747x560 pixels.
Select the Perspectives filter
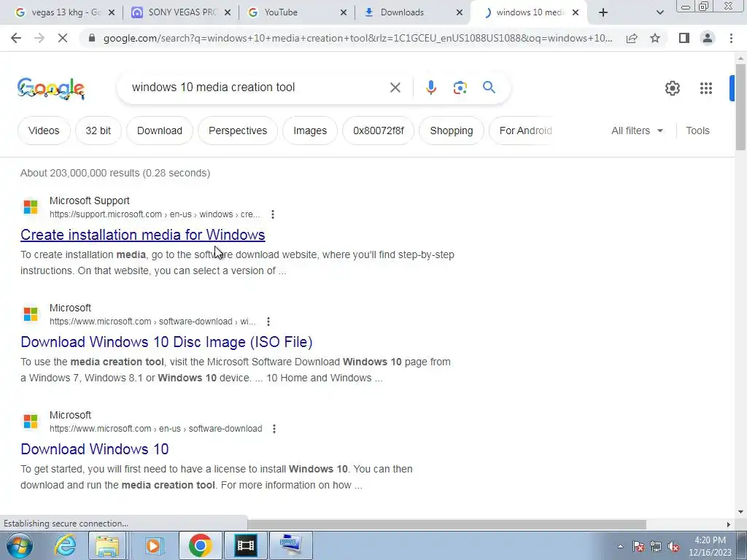[238, 131]
